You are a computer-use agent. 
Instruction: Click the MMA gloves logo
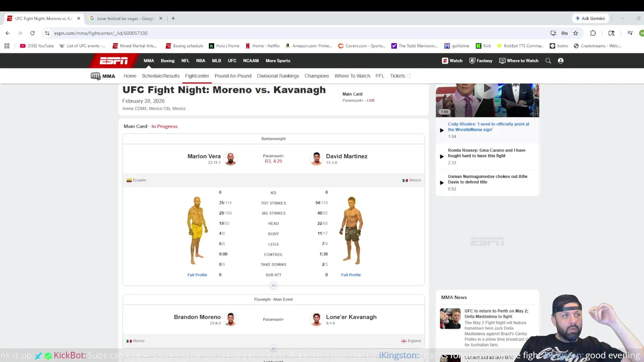click(x=96, y=76)
